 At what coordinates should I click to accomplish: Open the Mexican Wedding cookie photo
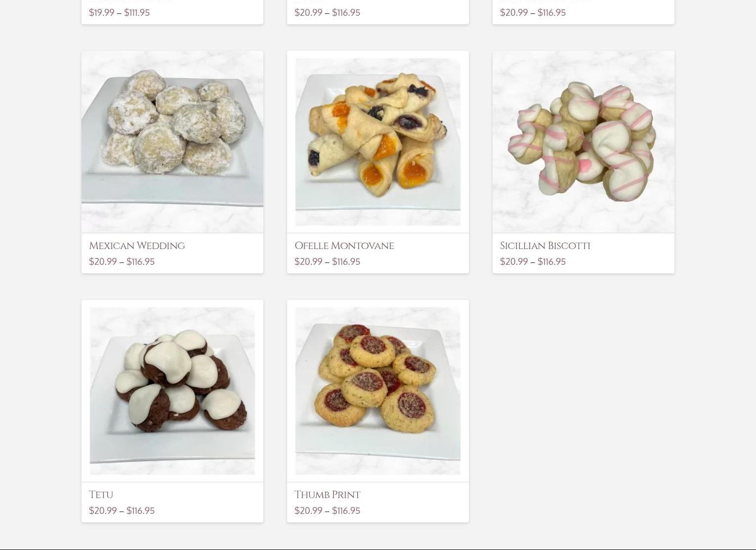point(172,142)
